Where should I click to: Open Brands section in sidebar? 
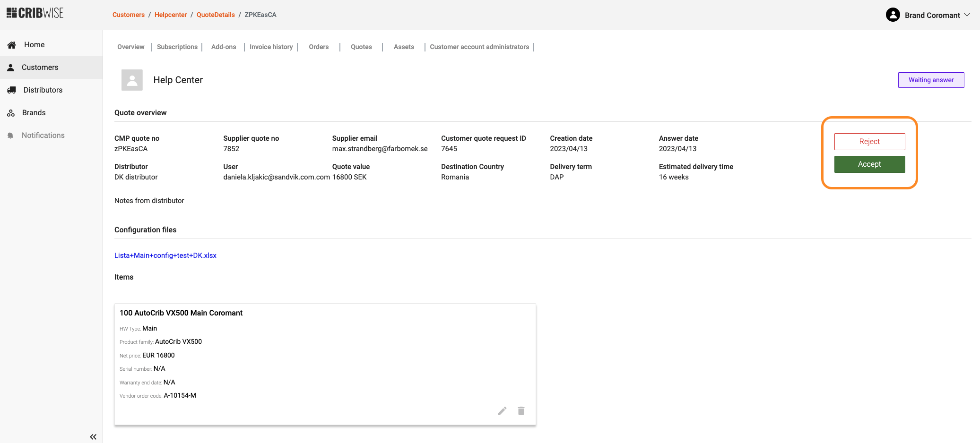[x=34, y=113]
